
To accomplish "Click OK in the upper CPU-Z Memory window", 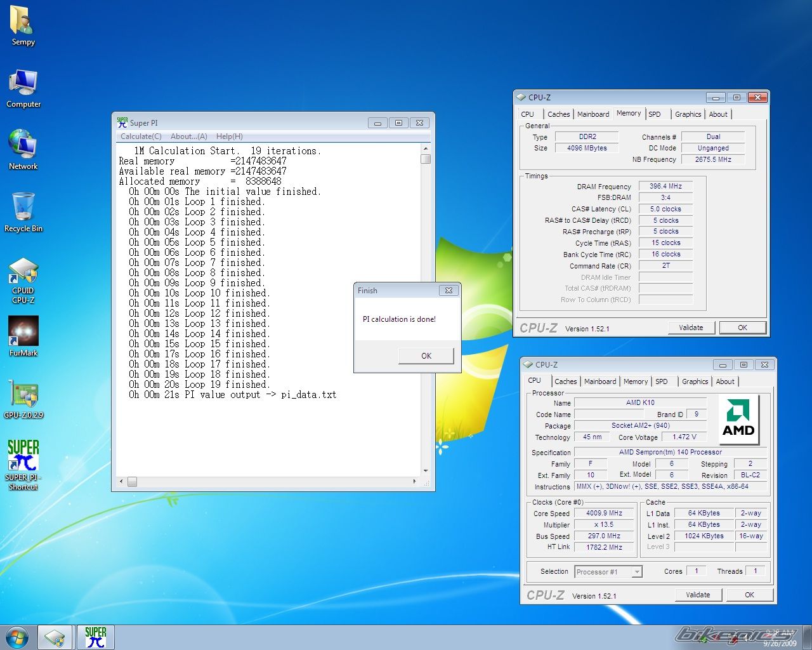I will [x=742, y=328].
